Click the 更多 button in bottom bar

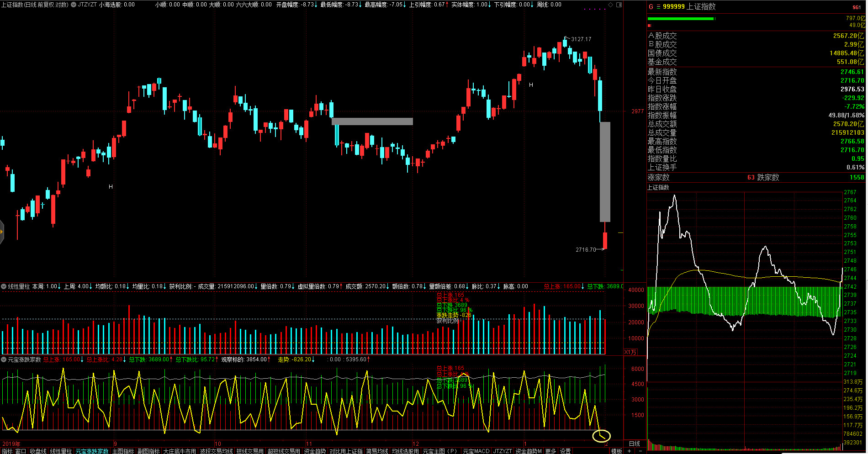(550, 451)
